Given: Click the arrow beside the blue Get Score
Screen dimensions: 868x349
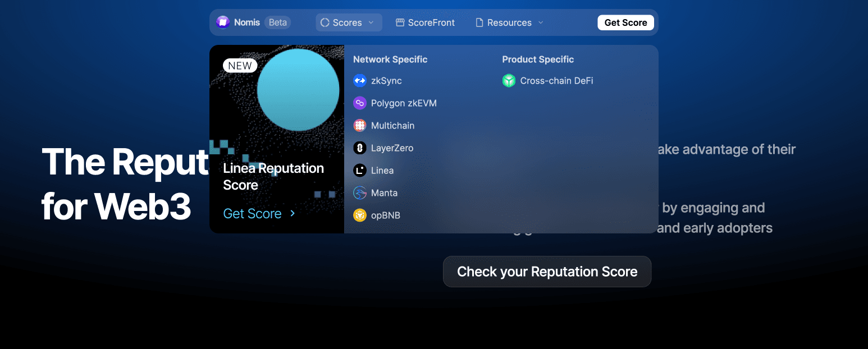Looking at the screenshot, I should pyautogui.click(x=293, y=214).
